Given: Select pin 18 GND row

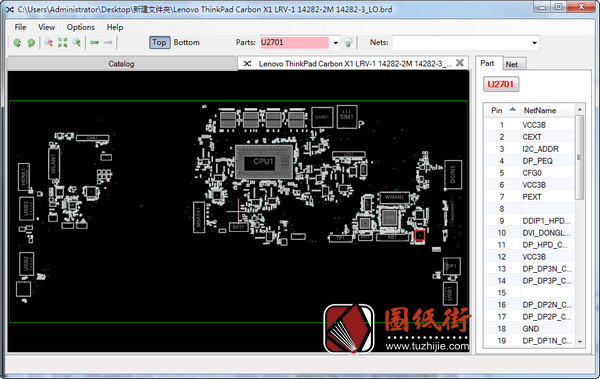Looking at the screenshot, I should pyautogui.click(x=530, y=329).
